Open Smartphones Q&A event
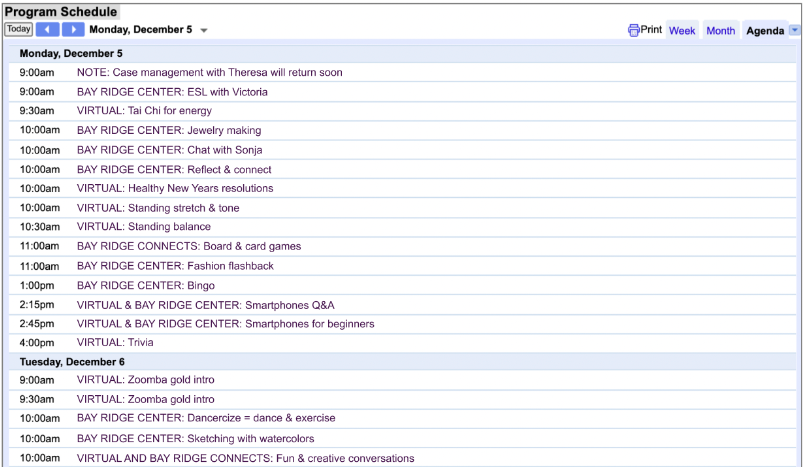803x467 pixels. click(205, 305)
